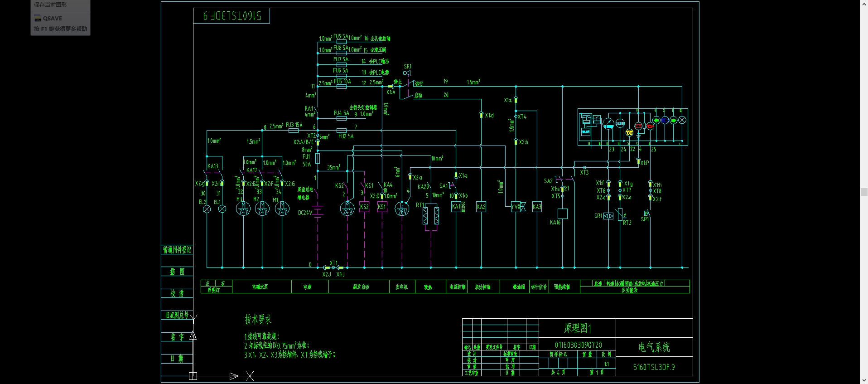Click the green left-arrow indicator lamp
The height and width of the screenshot is (384, 868).
click(x=656, y=120)
